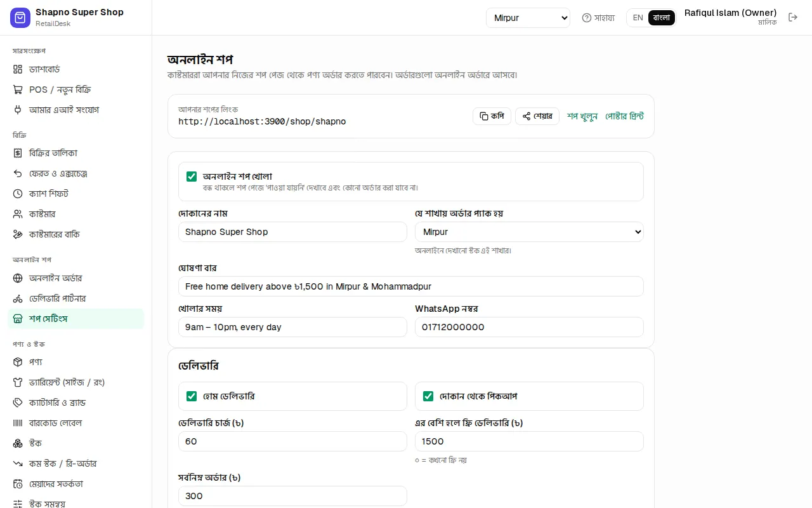Click the ডেলিভারি পার্টনার bike icon
Viewport: 812px width, 508px height.
point(18,298)
